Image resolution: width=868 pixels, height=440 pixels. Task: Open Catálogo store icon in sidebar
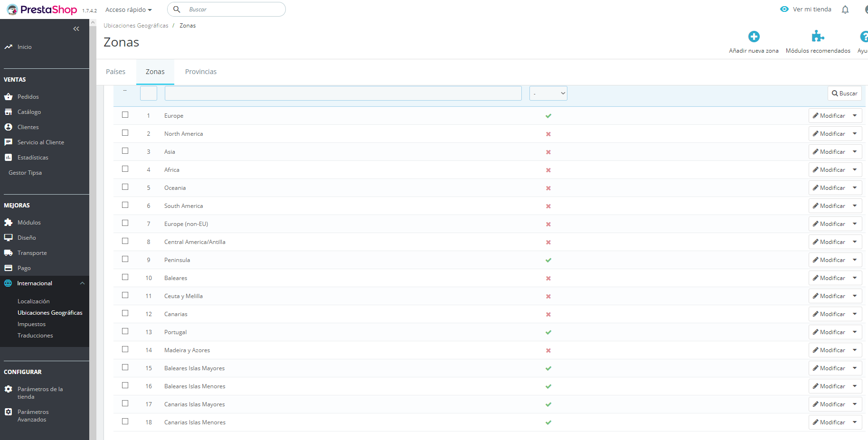click(8, 112)
